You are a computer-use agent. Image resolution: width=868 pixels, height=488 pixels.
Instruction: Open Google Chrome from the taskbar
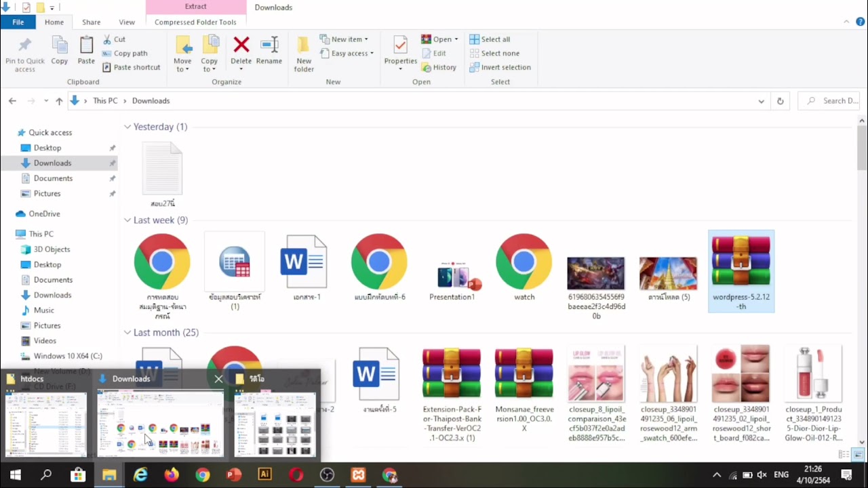[x=203, y=474]
